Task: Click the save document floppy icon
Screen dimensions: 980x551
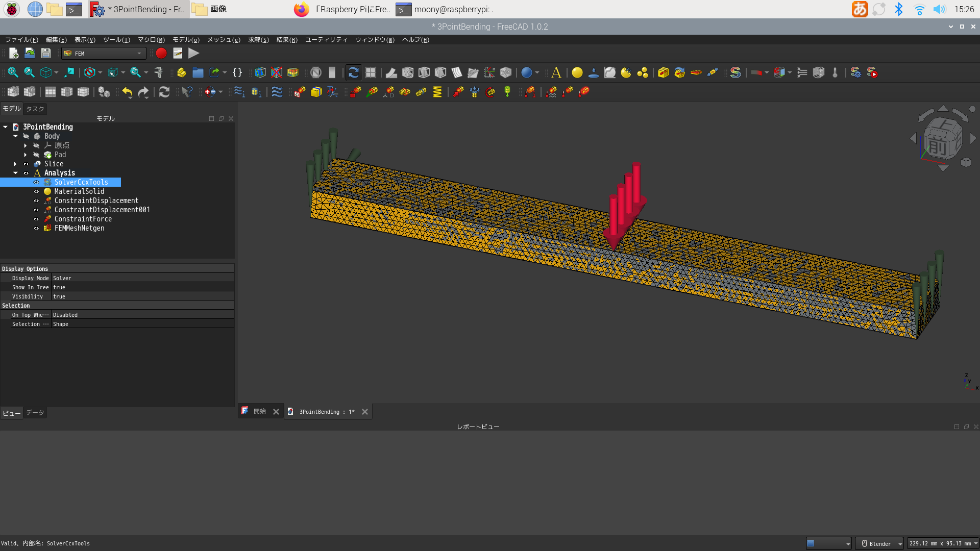Action: point(46,53)
